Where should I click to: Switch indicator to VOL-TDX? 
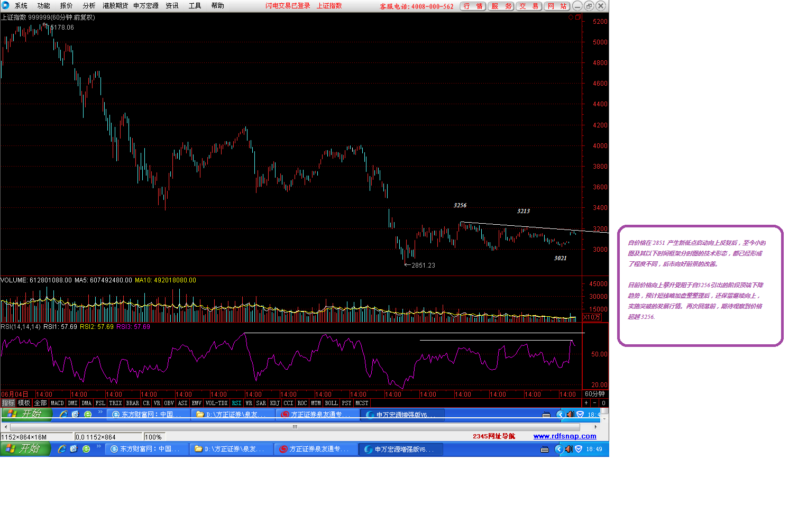(x=216, y=403)
